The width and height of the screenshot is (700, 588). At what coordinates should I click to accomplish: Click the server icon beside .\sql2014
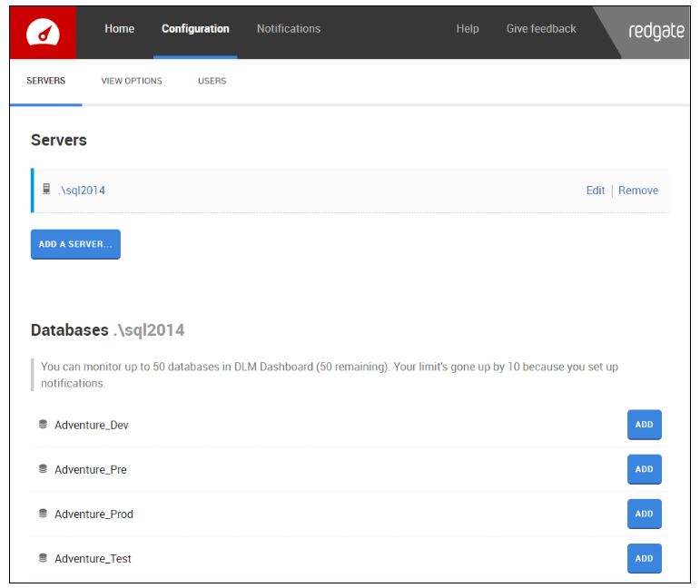(x=46, y=189)
